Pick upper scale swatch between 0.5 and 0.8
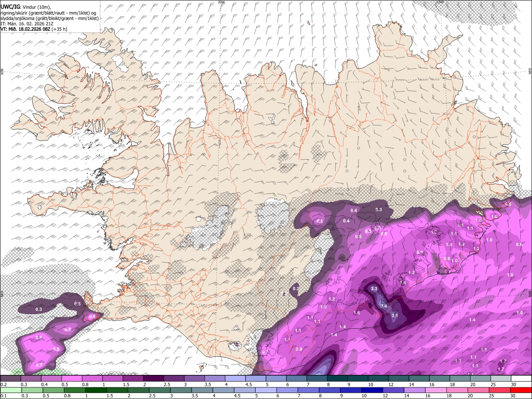532x399 pixels. [71, 378]
